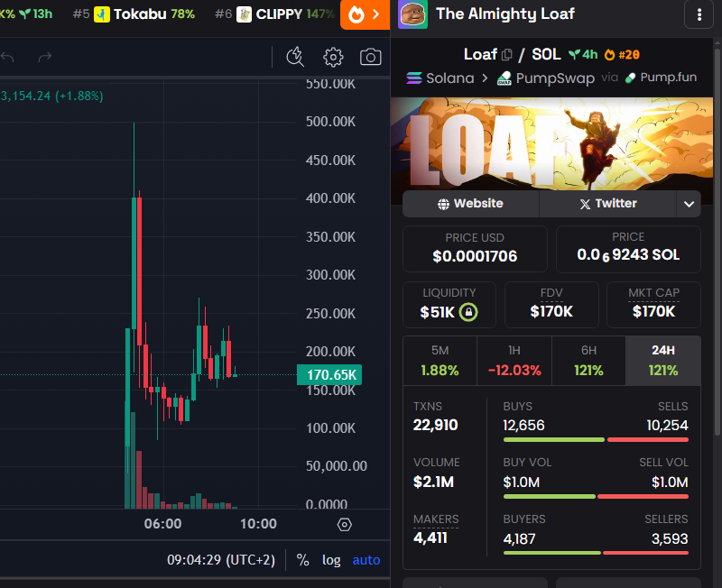Viewport: 722px width, 588px height.
Task: Click the locked liquidity icon
Action: [x=468, y=312]
